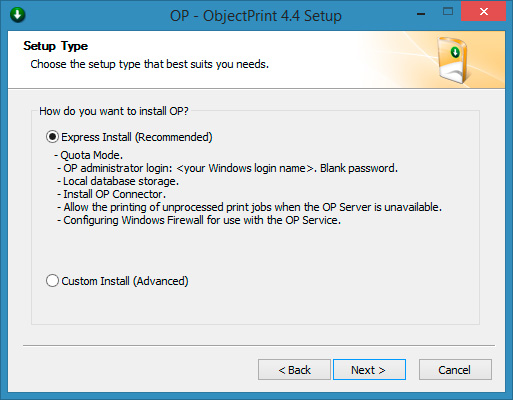
Task: Click the software box icon in header
Action: click(x=454, y=60)
